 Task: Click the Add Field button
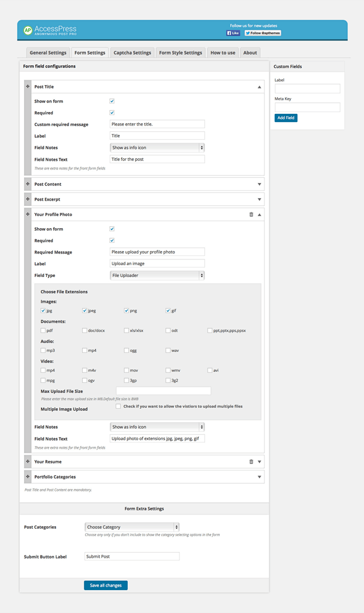(x=285, y=117)
